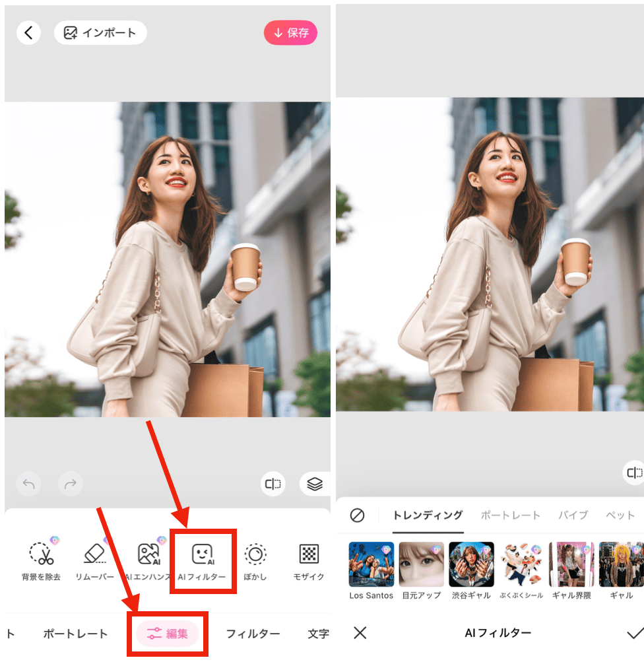This screenshot has height=664, width=644.
Task: Select the no-filter option to remove filters
Action: point(358,517)
